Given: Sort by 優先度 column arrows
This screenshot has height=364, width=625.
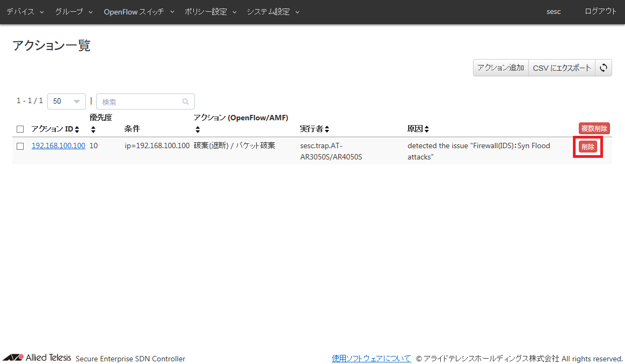Looking at the screenshot, I should 93,129.
